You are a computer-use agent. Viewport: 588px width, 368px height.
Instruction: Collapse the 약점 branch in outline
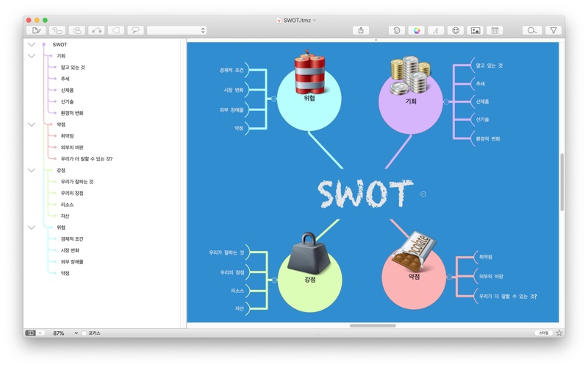tap(32, 124)
